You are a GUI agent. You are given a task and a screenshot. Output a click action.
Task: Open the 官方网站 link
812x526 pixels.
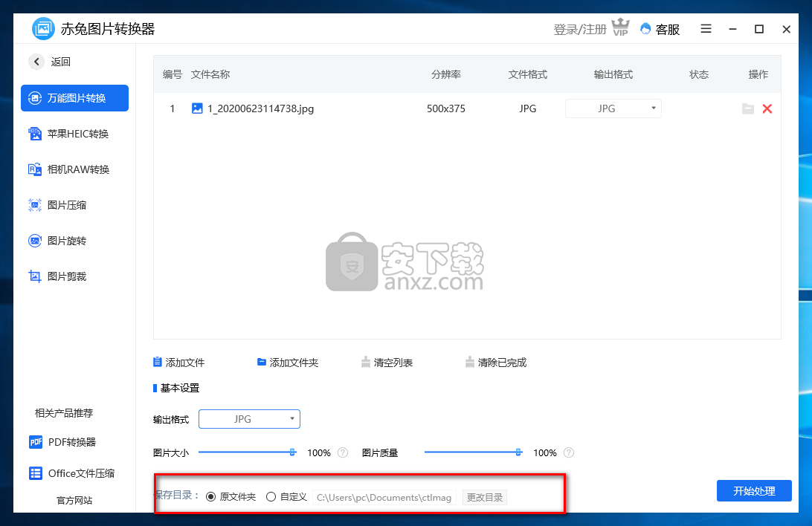pyautogui.click(x=74, y=501)
